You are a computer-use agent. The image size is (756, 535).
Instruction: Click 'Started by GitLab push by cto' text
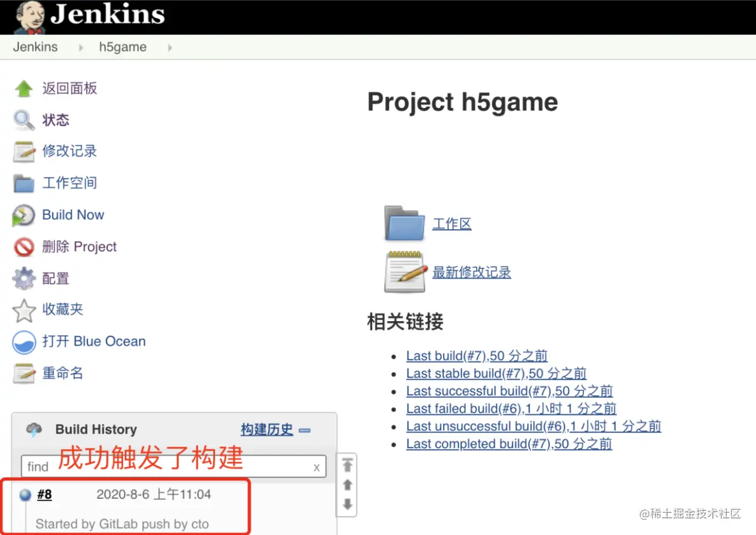(122, 524)
